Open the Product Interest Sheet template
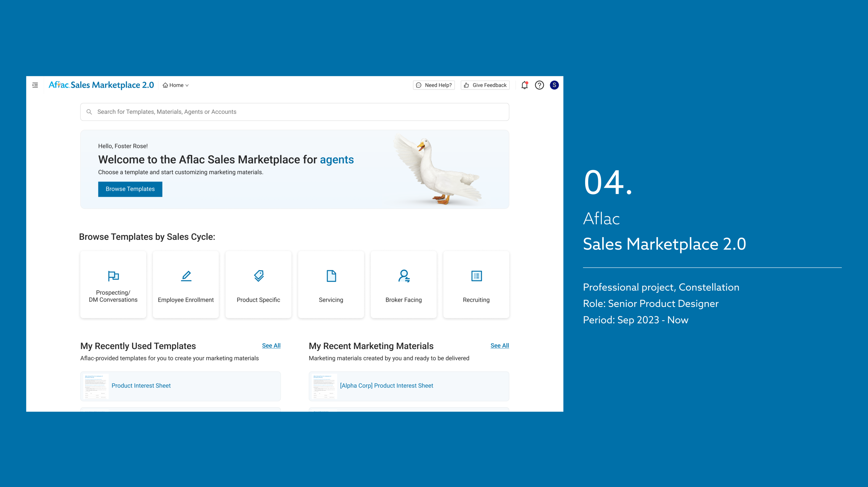 click(141, 386)
